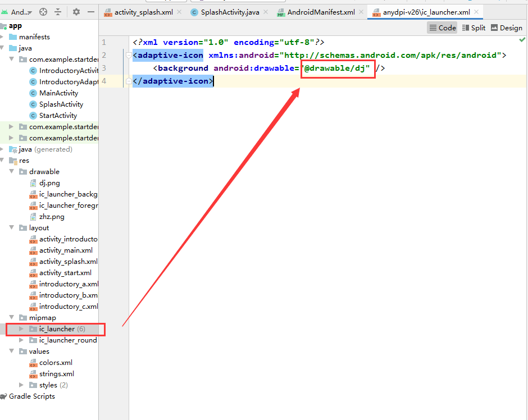Viewport: 528px width, 420px height.
Task: Click the MainActivity class icon
Action: [33, 93]
